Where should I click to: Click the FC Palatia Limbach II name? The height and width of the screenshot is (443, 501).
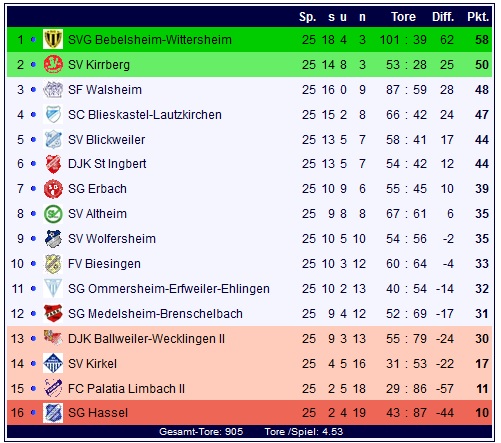pos(126,389)
